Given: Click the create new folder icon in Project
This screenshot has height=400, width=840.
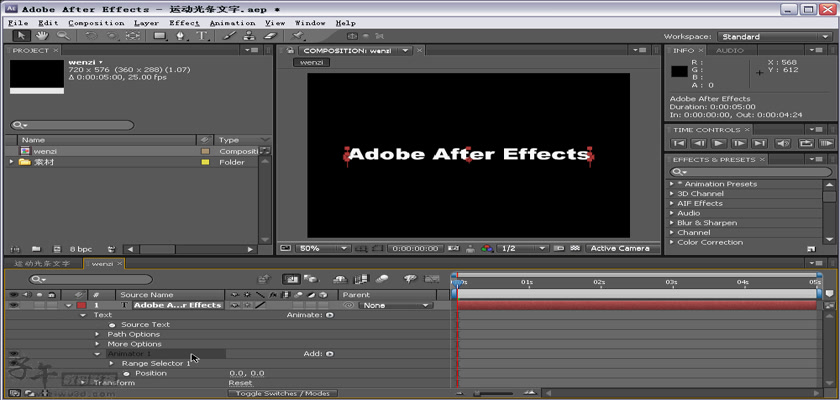Looking at the screenshot, I should click(36, 249).
